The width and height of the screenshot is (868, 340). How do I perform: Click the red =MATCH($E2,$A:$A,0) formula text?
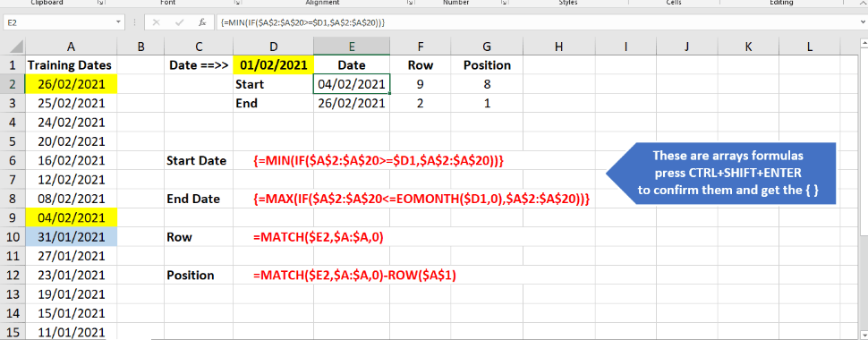(319, 237)
